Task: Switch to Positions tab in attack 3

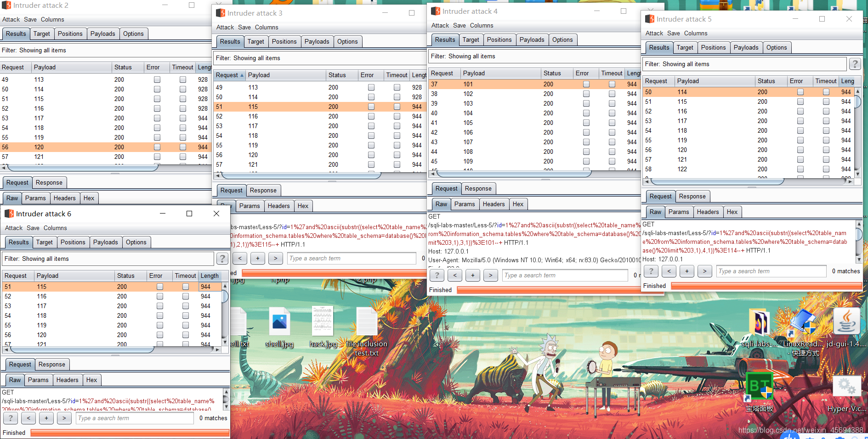Action: coord(284,41)
